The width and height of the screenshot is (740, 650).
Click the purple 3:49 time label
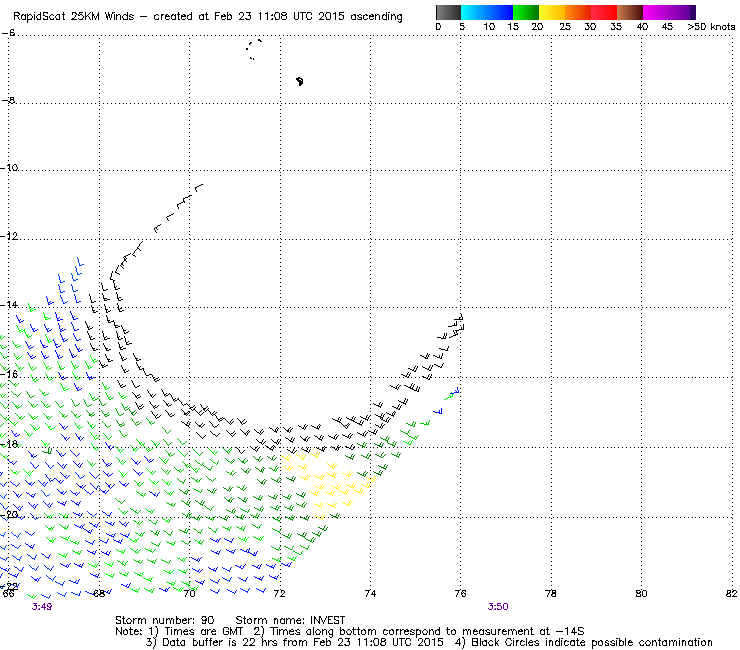click(x=42, y=607)
